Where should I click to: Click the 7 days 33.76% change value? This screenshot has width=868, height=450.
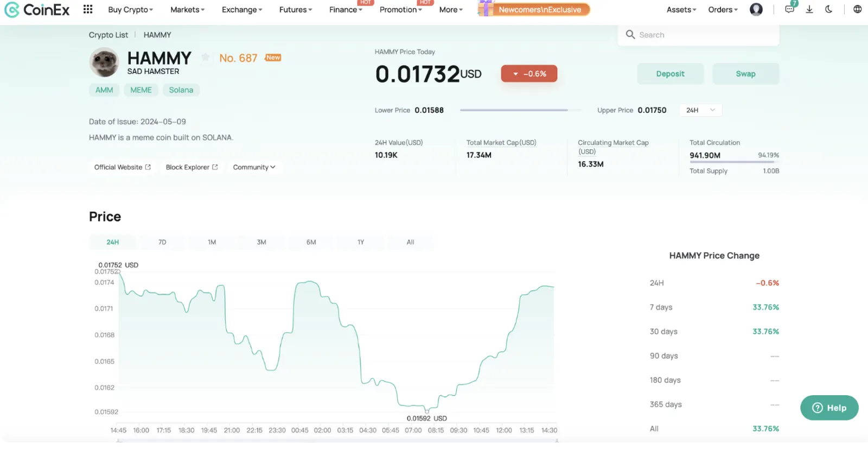(x=765, y=307)
